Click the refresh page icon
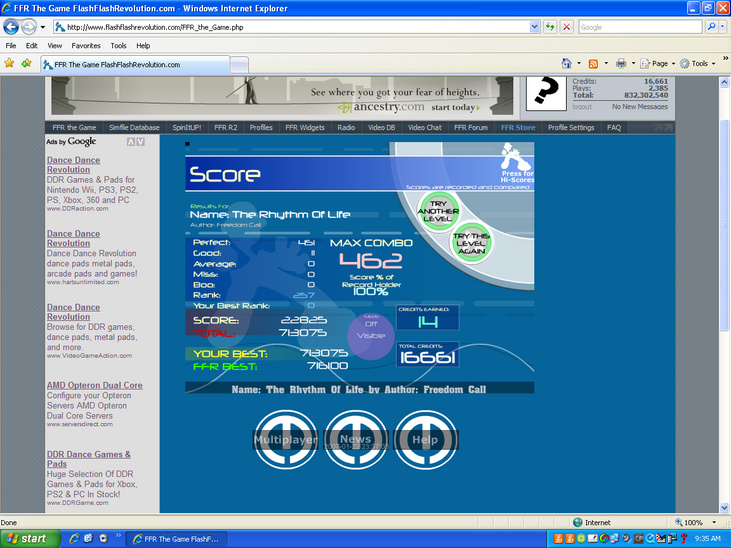Screen dimensions: 731x548 pyautogui.click(x=551, y=27)
